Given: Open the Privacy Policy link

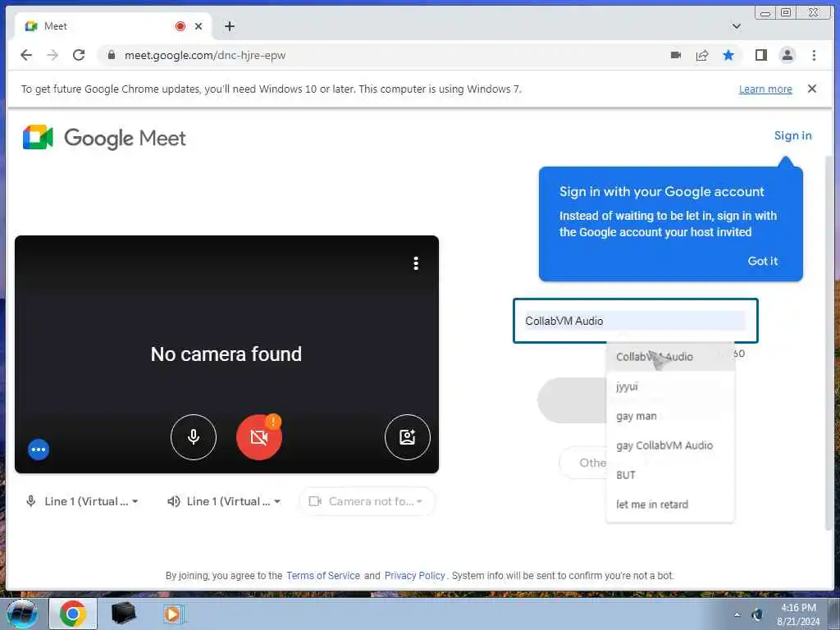Looking at the screenshot, I should (414, 575).
